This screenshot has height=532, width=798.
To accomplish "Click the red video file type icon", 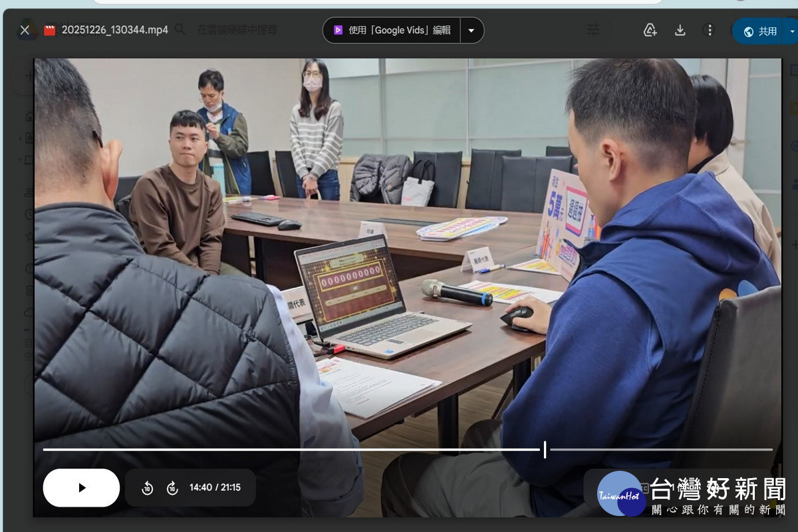I will [49, 30].
